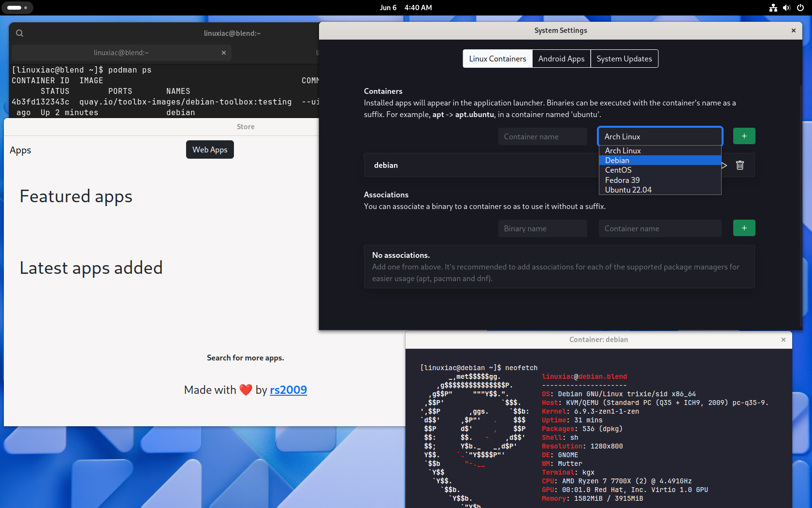Click the 'Resolution: 1280x800' line
This screenshot has height=508, width=812.
click(x=582, y=446)
